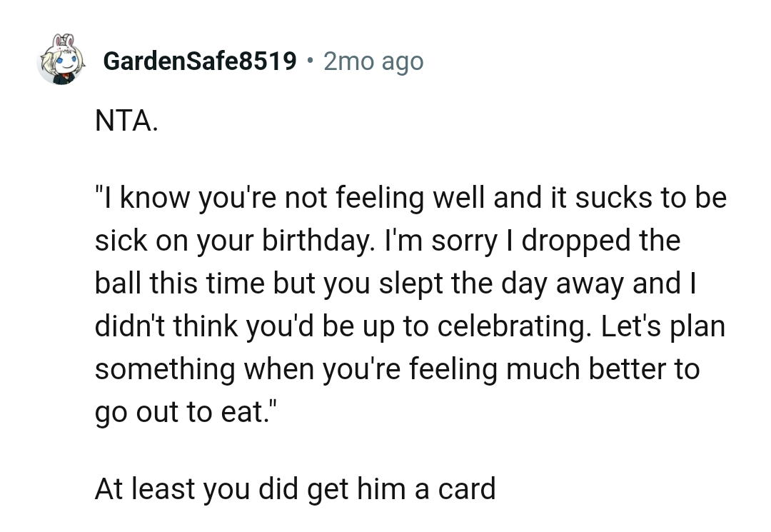The width and height of the screenshot is (771, 532).
Task: Click the word "something" in the comment
Action: 165,369
